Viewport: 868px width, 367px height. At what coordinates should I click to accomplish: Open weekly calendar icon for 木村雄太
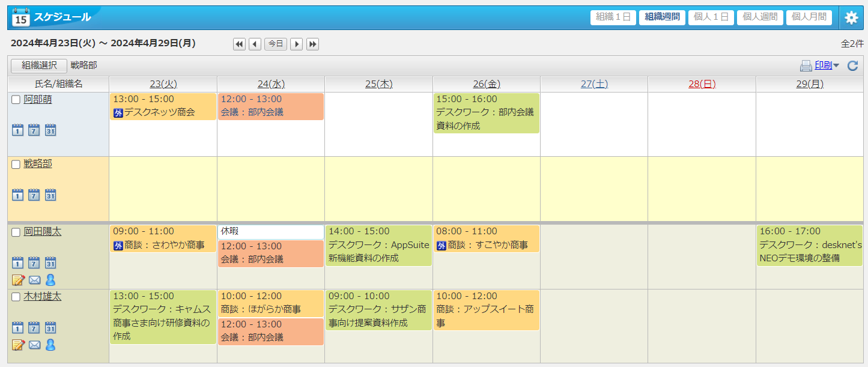[34, 327]
